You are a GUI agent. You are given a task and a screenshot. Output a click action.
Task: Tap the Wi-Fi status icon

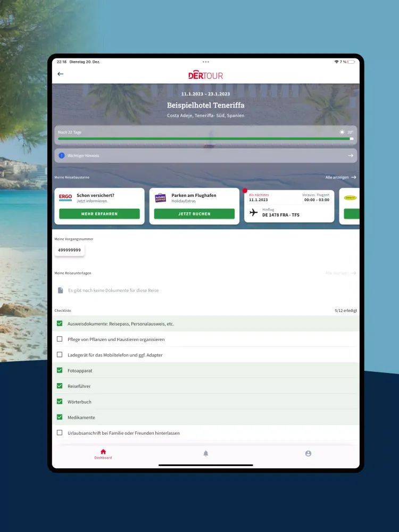336,62
